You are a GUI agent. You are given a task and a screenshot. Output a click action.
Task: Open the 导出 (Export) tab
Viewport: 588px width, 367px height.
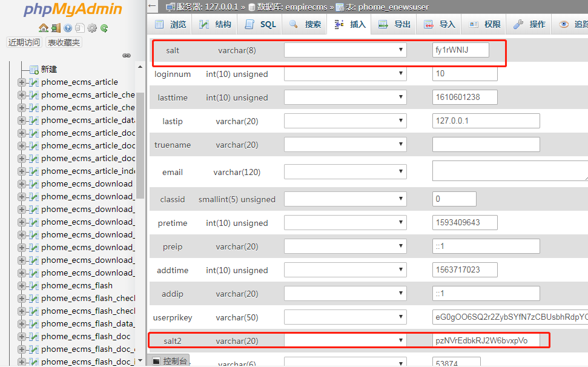click(394, 24)
